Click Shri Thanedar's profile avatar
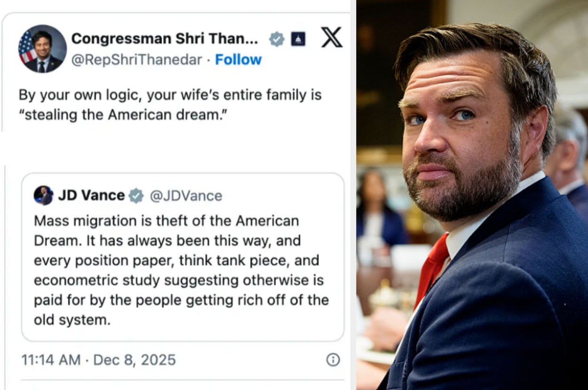The width and height of the screenshot is (588, 390). click(42, 49)
